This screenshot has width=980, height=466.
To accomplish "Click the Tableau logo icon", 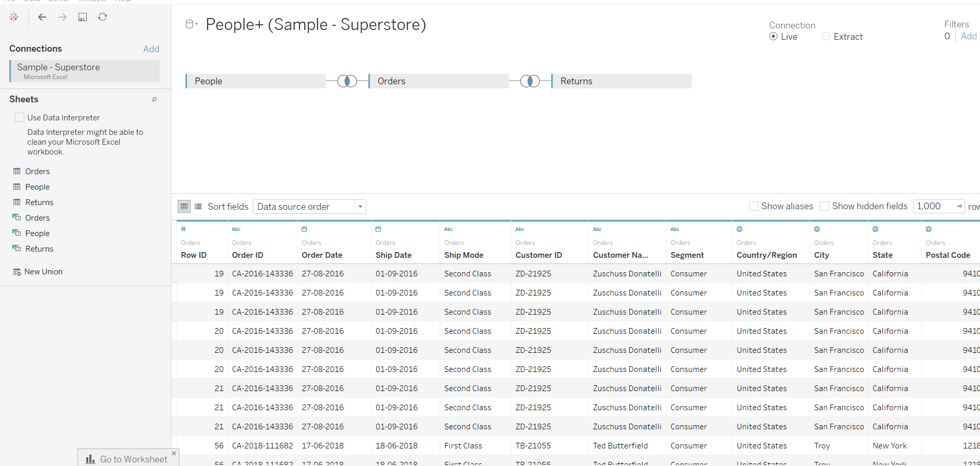I will (14, 17).
